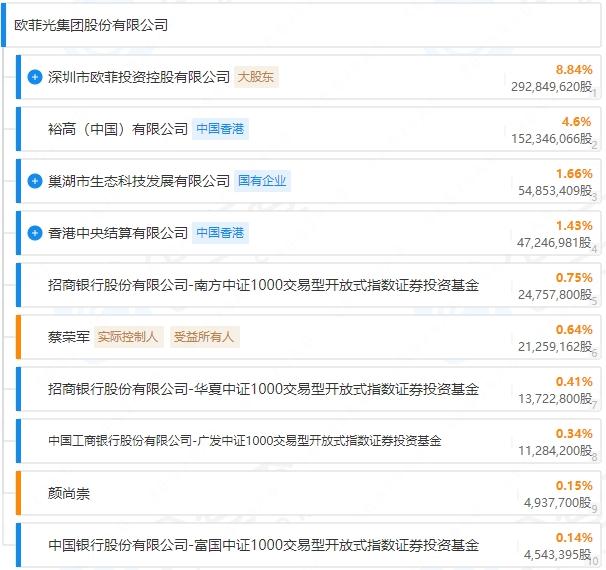Viewport: 606px width, 570px height.
Task: Click the 0.34% shareholding percentage
Action: click(x=574, y=434)
